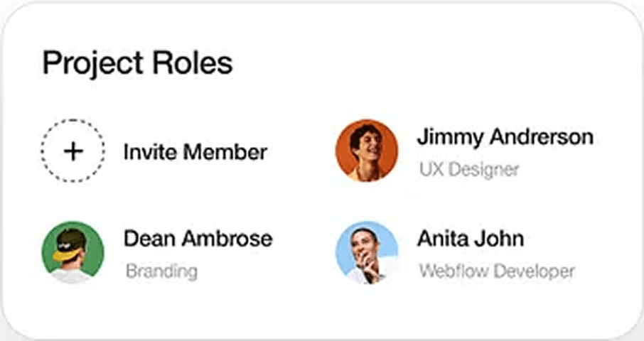Viewport: 644px width, 341px height.
Task: Select the Jimmy Andrerson name
Action: [x=505, y=137]
